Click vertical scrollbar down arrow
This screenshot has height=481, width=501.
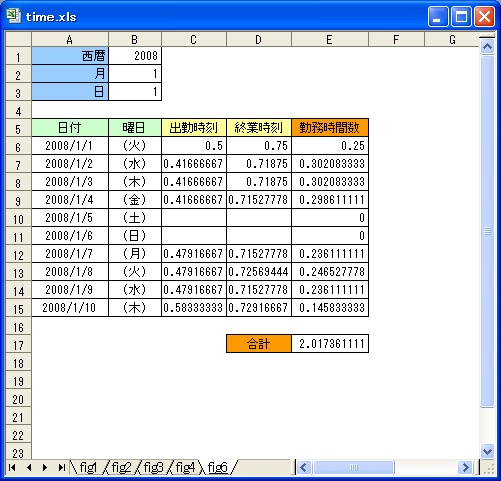[488, 451]
